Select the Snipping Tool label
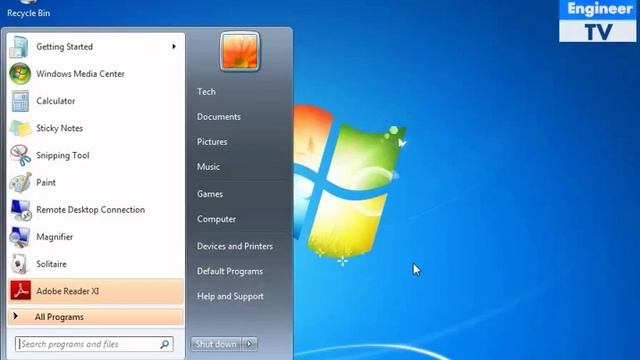 63,156
